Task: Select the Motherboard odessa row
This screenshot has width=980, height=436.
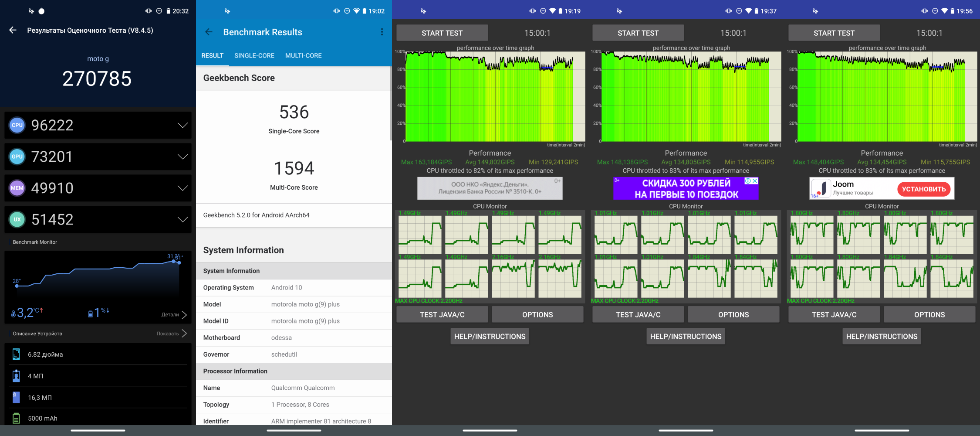Action: [x=294, y=337]
